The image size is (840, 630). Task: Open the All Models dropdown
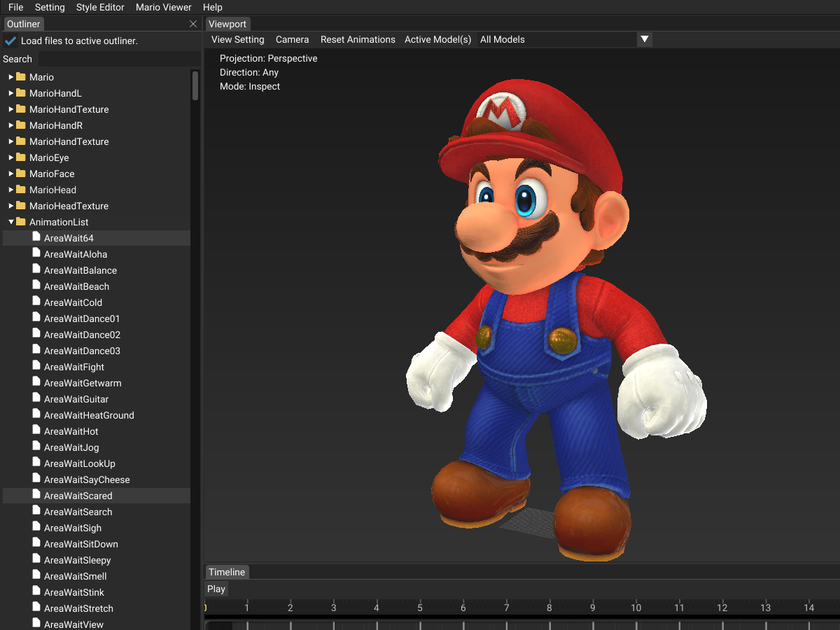point(643,39)
